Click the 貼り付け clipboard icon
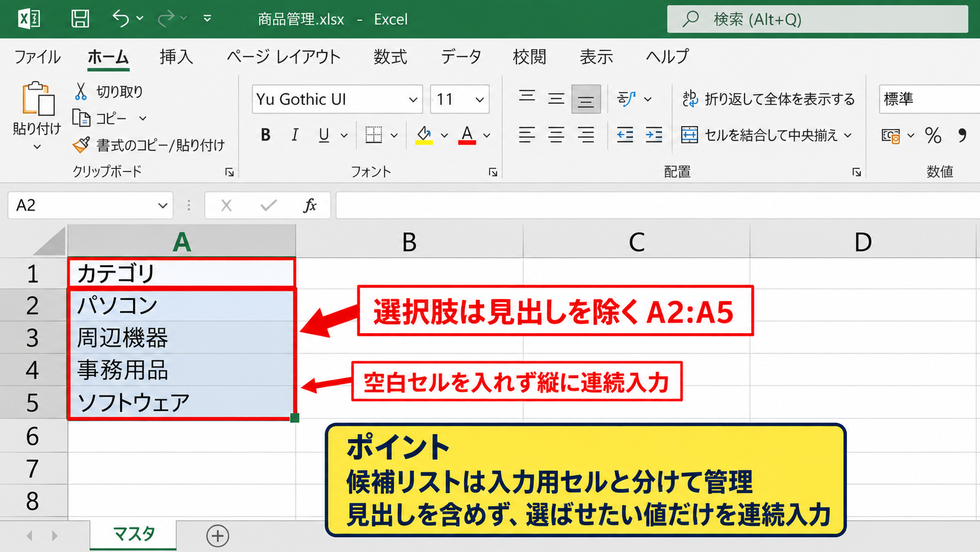This screenshot has height=552, width=980. point(38,99)
